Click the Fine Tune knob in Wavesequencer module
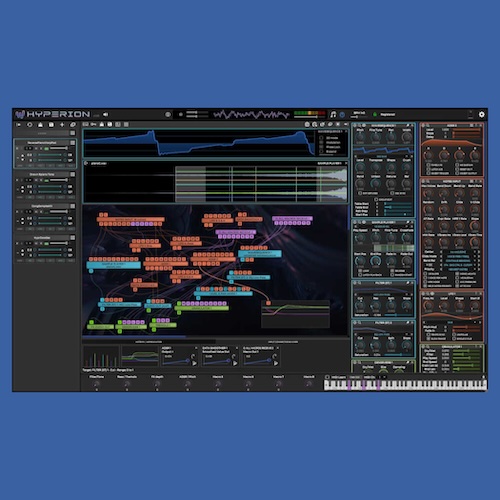Viewport: 500px width, 500px height. (376, 137)
